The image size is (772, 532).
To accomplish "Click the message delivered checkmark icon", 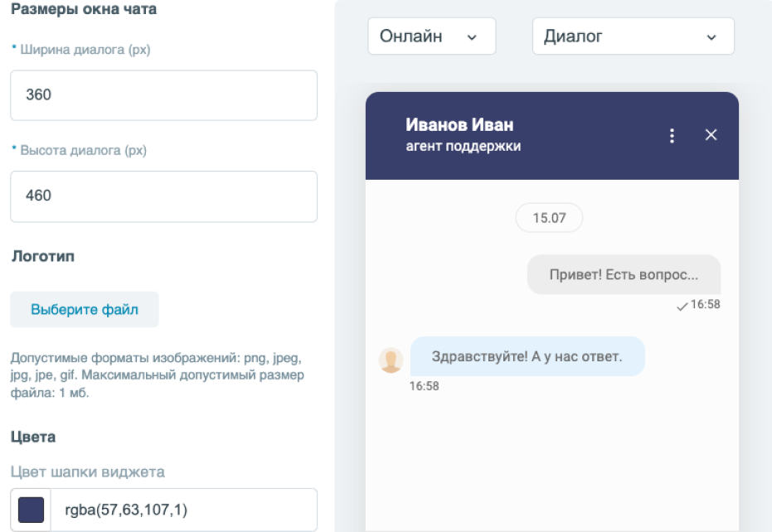I will [682, 306].
